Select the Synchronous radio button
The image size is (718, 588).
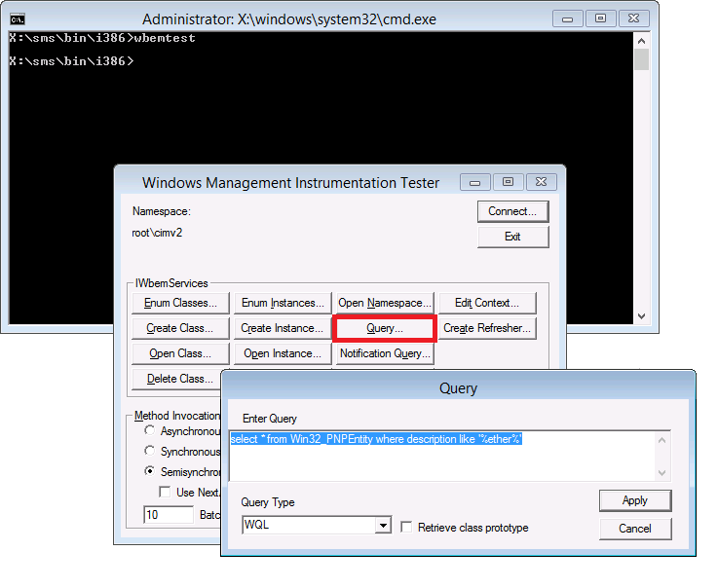[x=149, y=451]
